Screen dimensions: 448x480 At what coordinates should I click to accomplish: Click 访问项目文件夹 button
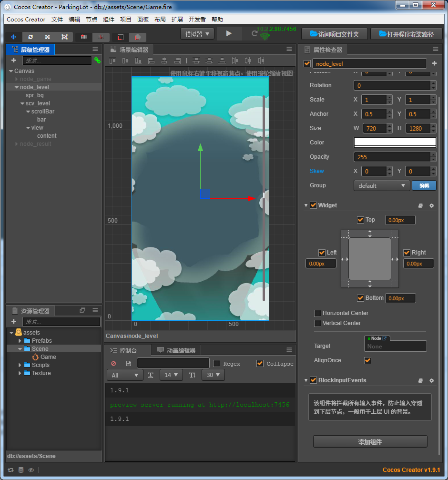335,34
